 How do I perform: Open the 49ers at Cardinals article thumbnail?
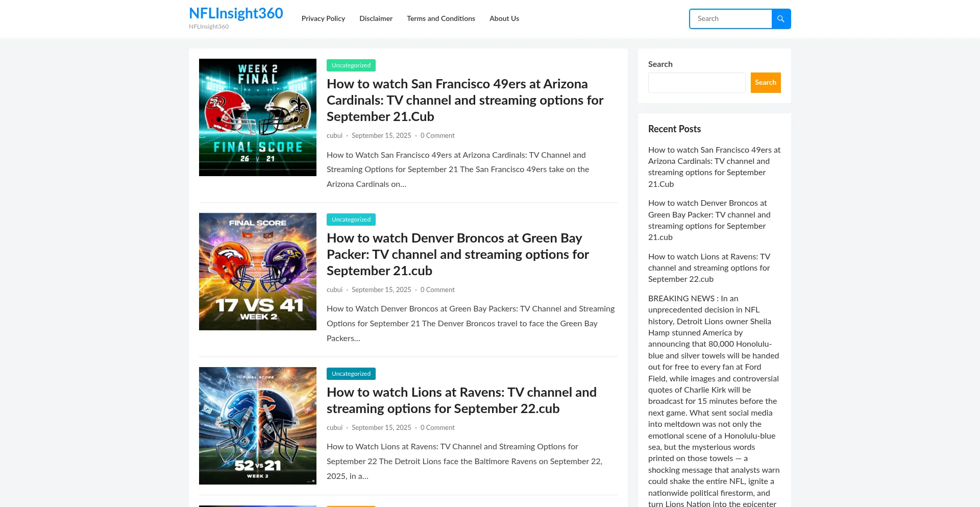(258, 117)
